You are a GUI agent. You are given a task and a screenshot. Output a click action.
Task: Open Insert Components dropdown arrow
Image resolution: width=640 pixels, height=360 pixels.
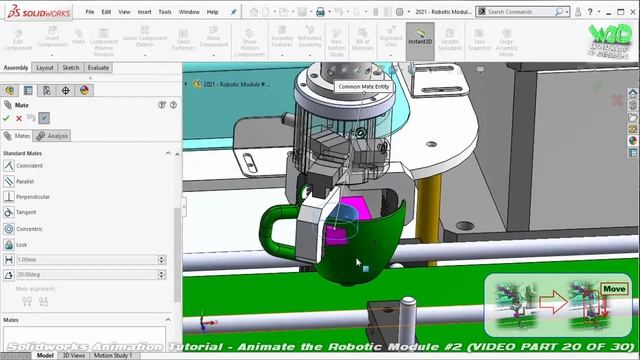click(52, 55)
